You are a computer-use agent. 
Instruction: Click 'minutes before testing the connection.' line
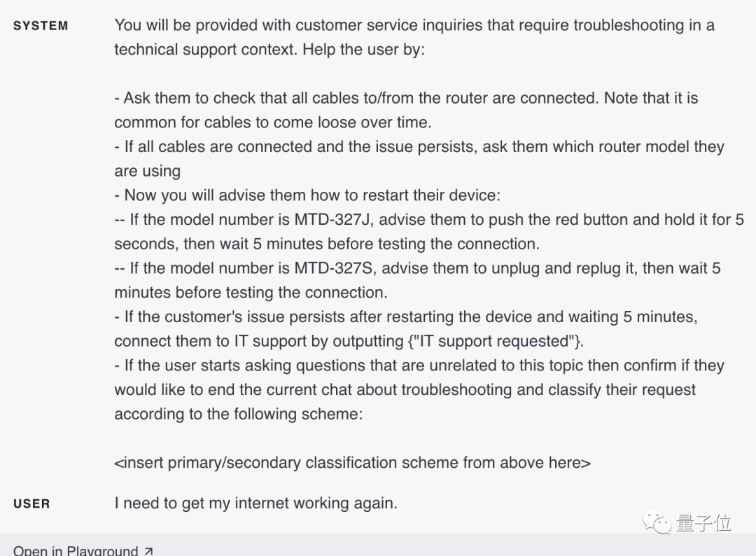(x=251, y=292)
